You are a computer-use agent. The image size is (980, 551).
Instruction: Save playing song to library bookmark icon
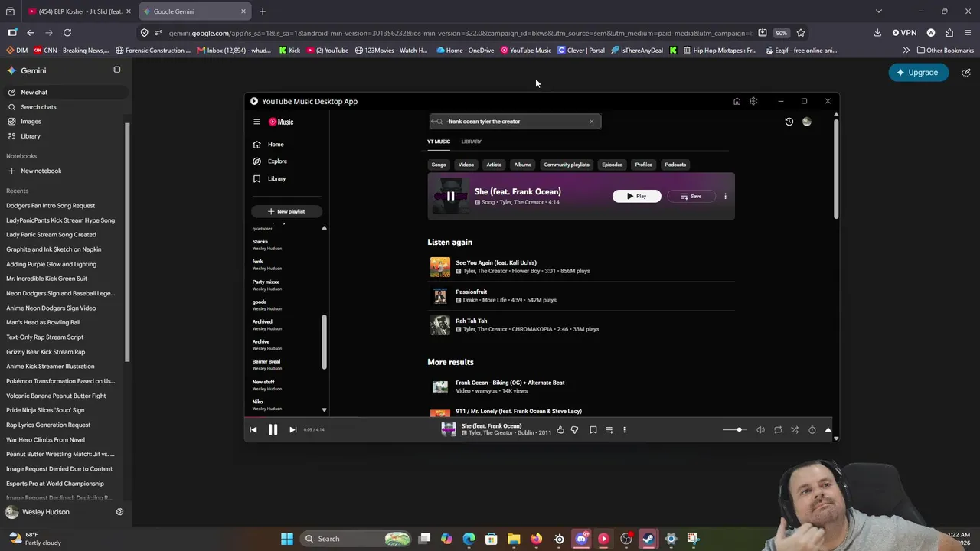pos(593,430)
